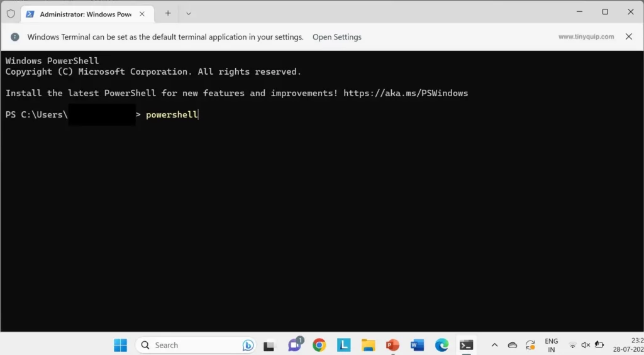This screenshot has width=644, height=355.
Task: Expand the new tab profile dropdown arrow
Action: click(189, 14)
